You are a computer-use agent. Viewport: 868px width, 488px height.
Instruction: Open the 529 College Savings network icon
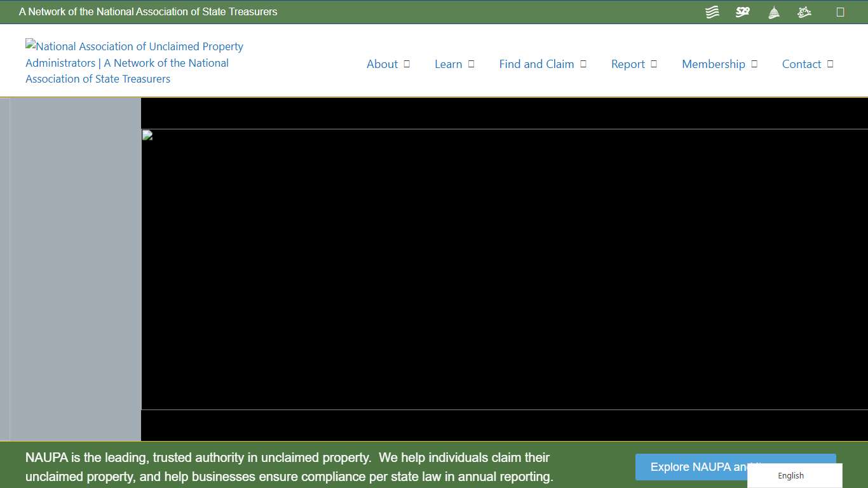pos(742,11)
